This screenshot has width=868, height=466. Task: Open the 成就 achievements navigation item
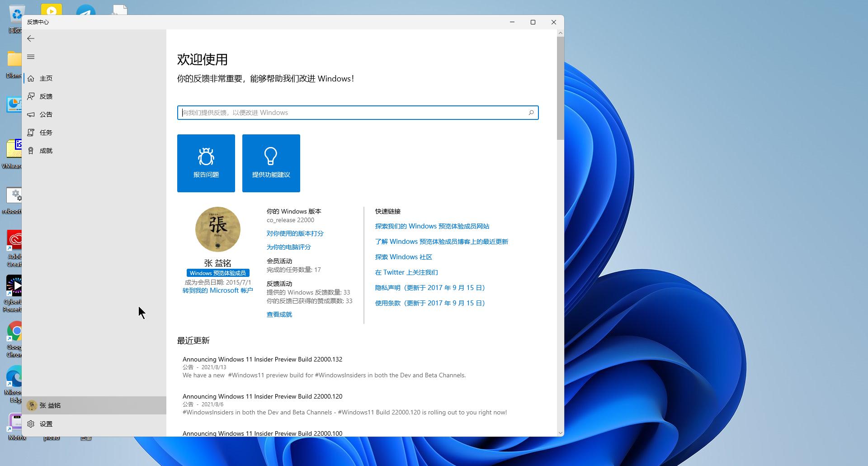coord(94,151)
